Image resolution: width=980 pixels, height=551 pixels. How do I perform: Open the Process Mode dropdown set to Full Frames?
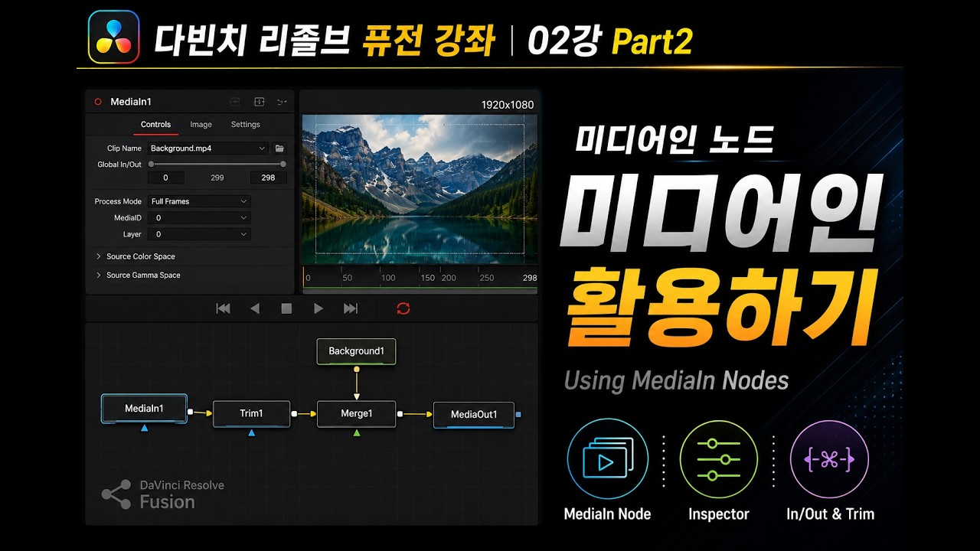click(x=199, y=201)
